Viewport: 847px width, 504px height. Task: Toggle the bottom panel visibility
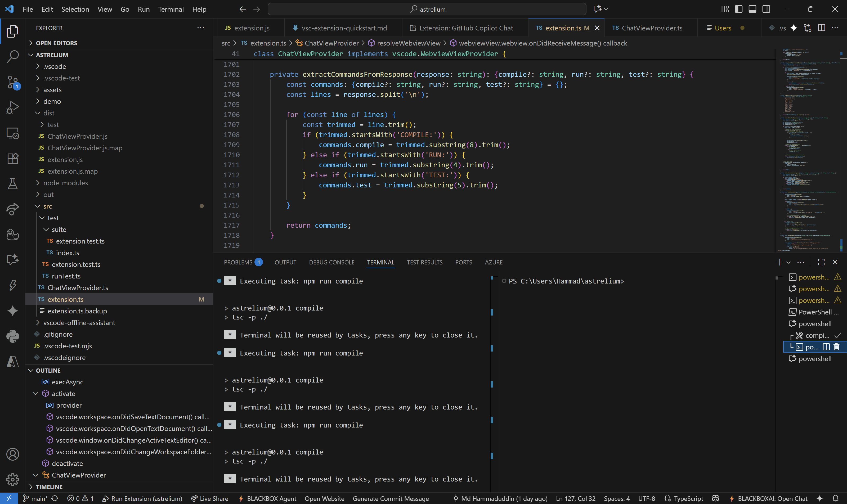(752, 9)
